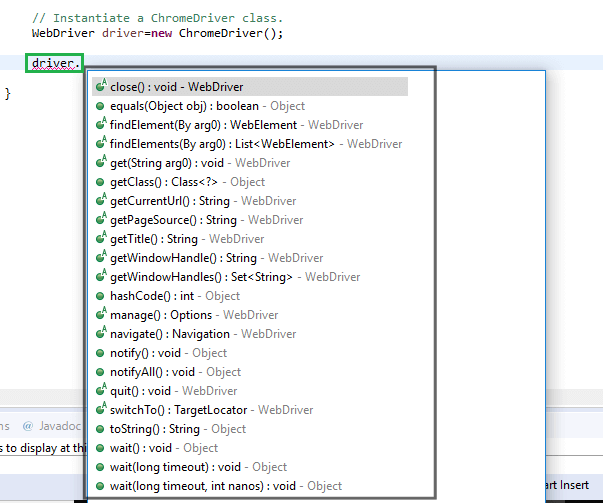Click the method icon beside navigate()

coord(101,333)
